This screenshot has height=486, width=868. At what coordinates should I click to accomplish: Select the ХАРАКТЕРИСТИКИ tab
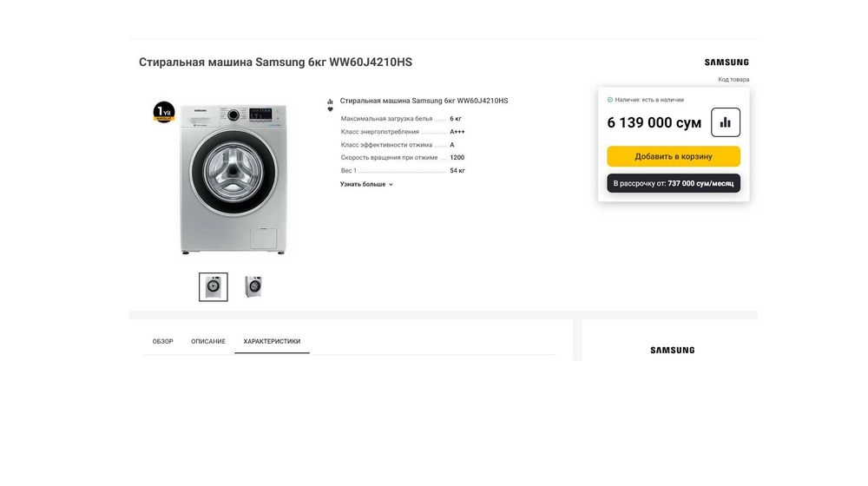click(272, 342)
